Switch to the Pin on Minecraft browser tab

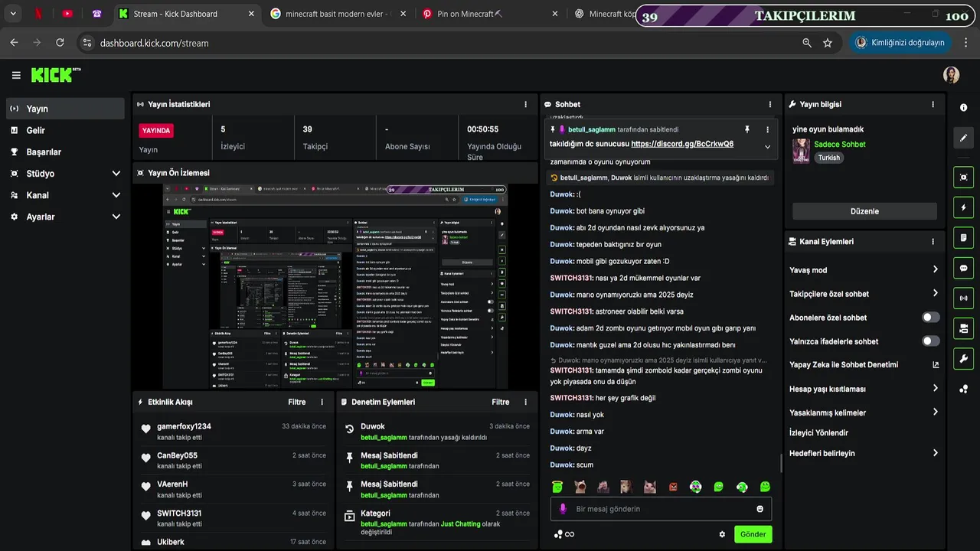tap(490, 14)
